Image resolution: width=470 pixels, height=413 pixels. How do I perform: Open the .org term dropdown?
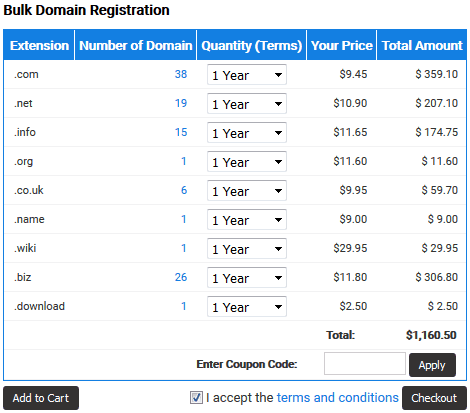pos(247,162)
